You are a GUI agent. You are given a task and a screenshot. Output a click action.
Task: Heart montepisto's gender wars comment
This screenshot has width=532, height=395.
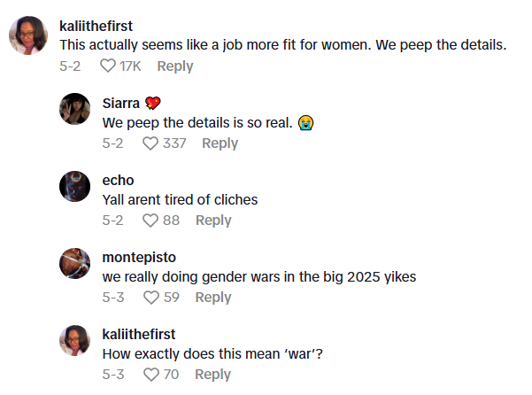click(150, 298)
